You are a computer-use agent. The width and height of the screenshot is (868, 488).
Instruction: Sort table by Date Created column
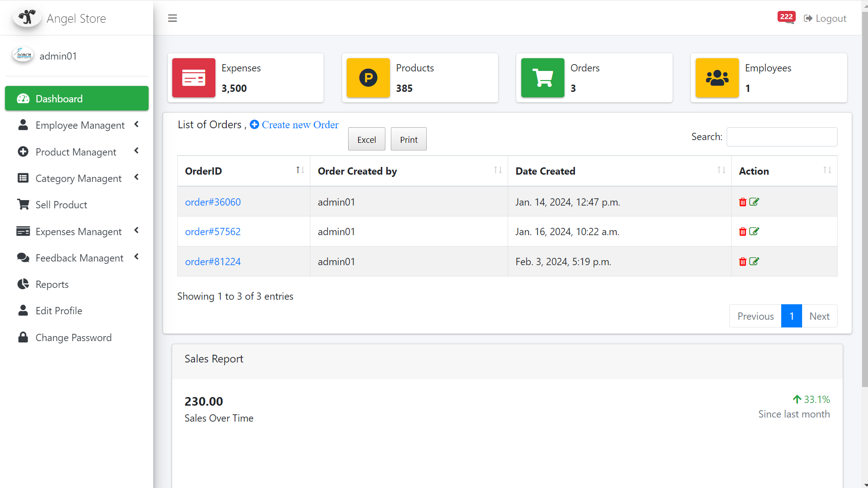619,171
